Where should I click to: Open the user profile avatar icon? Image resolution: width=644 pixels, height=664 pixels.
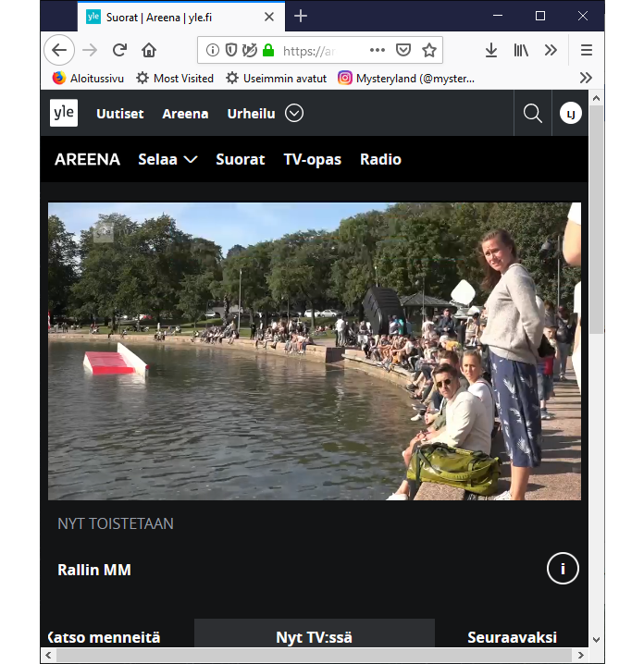570,113
